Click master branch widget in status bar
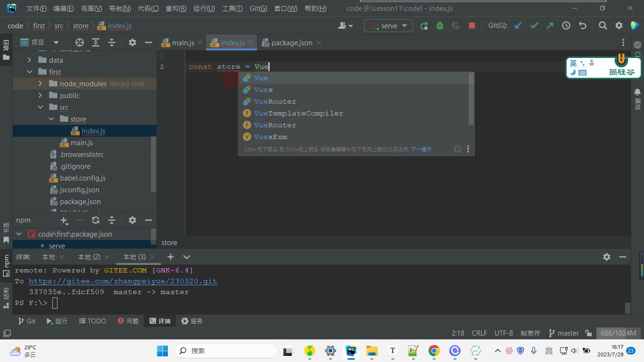The height and width of the screenshot is (362, 644). [x=564, y=333]
